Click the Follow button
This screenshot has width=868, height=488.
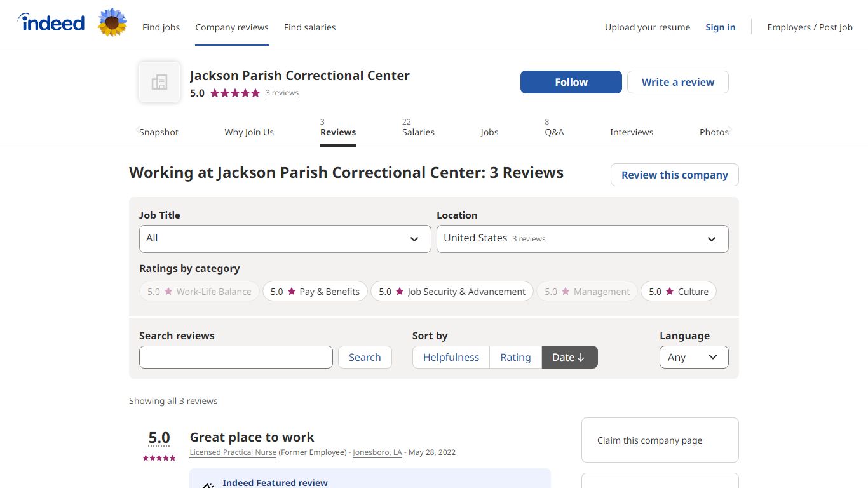(x=571, y=82)
